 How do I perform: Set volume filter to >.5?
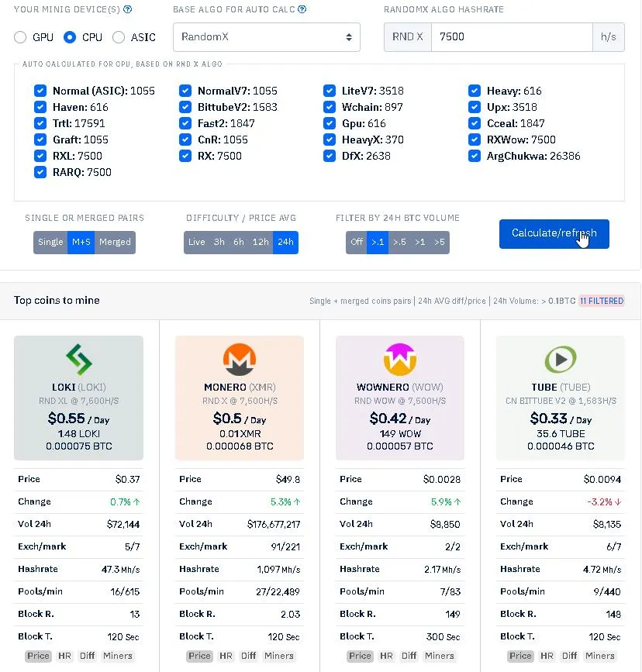[x=399, y=242]
